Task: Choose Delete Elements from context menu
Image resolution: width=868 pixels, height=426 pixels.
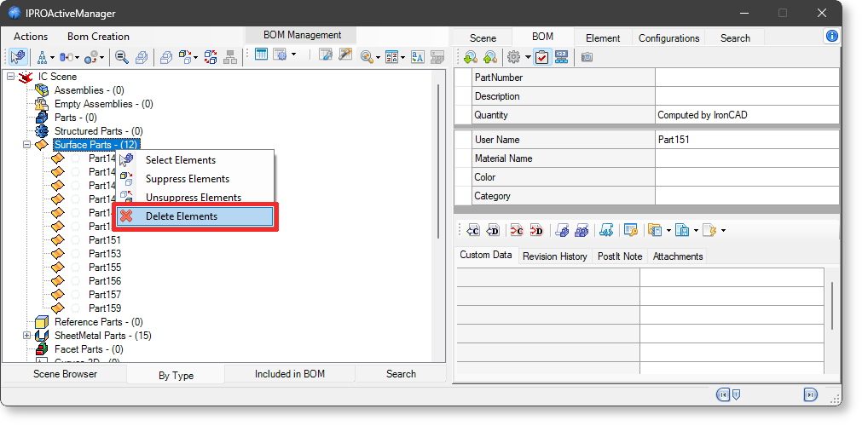Action: click(x=195, y=216)
